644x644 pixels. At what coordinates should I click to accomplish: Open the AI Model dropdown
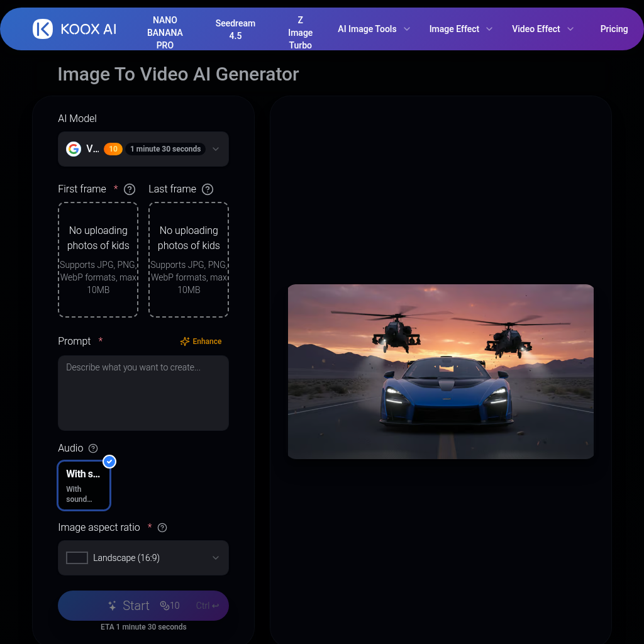[x=143, y=149]
